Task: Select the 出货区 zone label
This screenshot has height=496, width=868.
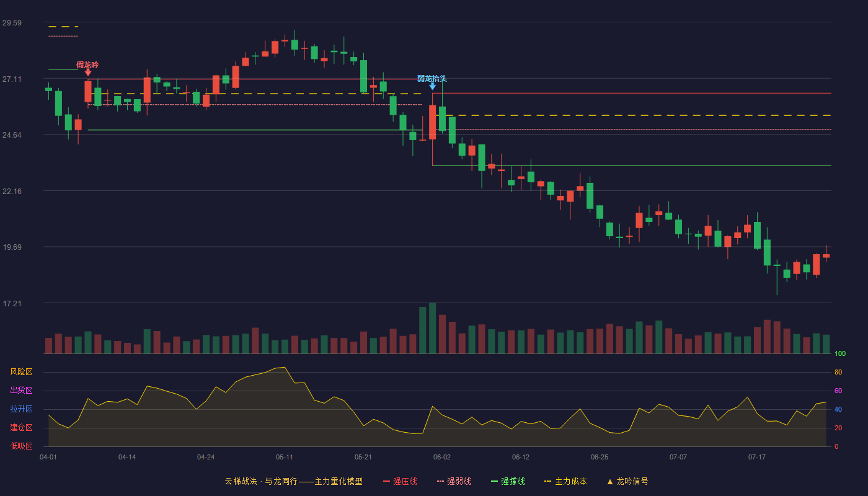Action: pyautogui.click(x=21, y=391)
